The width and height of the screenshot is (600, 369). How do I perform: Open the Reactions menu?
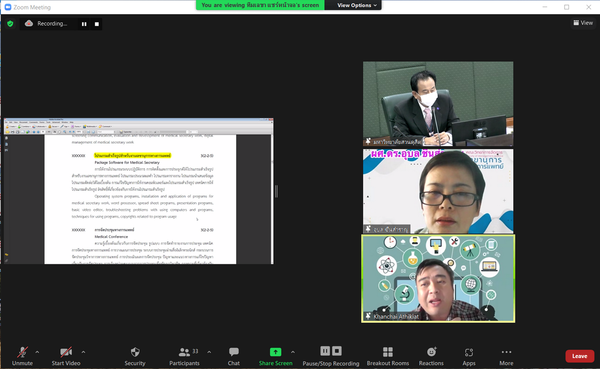pos(431,352)
